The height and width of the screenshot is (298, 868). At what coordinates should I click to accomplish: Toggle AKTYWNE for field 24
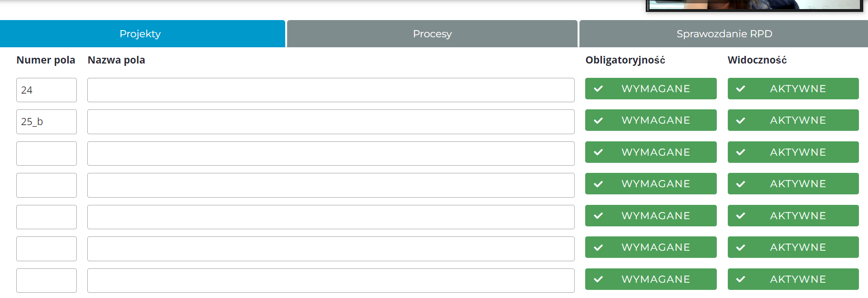click(793, 89)
